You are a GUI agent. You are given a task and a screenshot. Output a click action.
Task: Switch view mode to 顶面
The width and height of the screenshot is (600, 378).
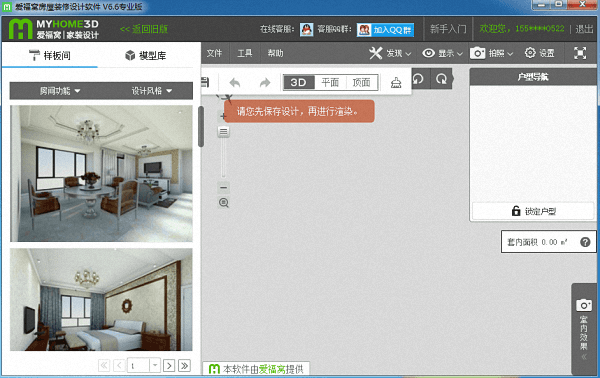tap(362, 82)
